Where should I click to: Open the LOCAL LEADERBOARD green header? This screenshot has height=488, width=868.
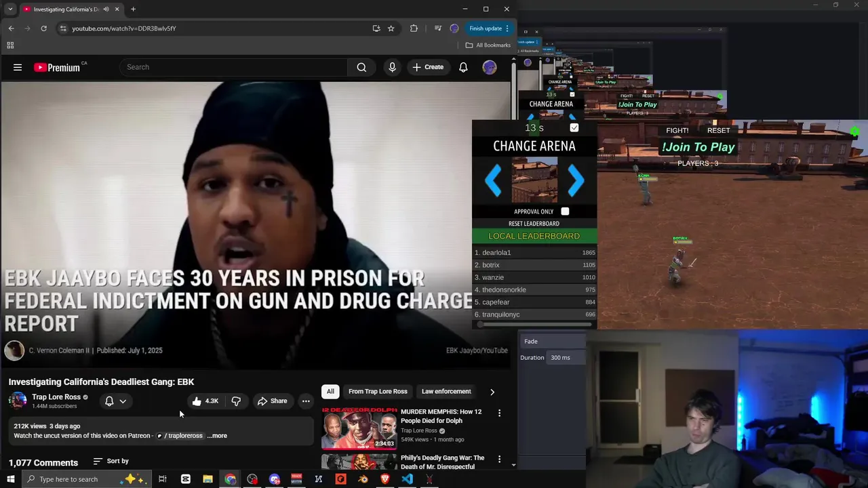(534, 237)
